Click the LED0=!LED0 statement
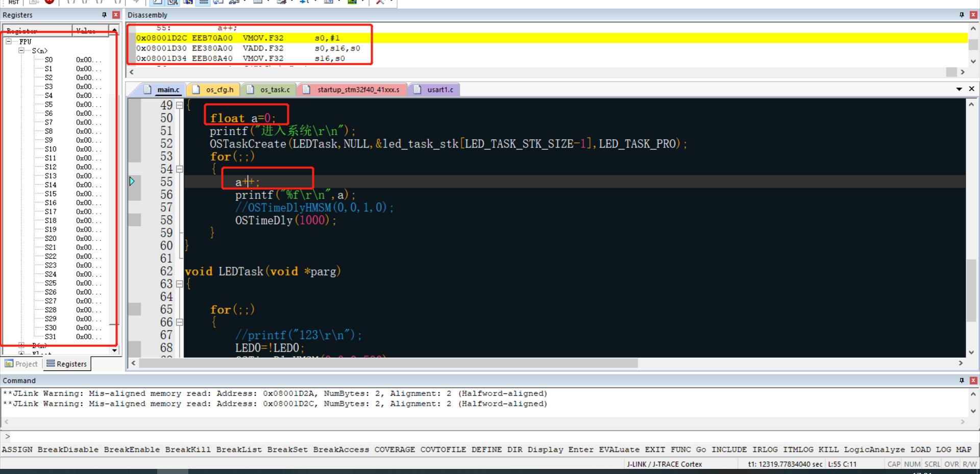 [269, 348]
